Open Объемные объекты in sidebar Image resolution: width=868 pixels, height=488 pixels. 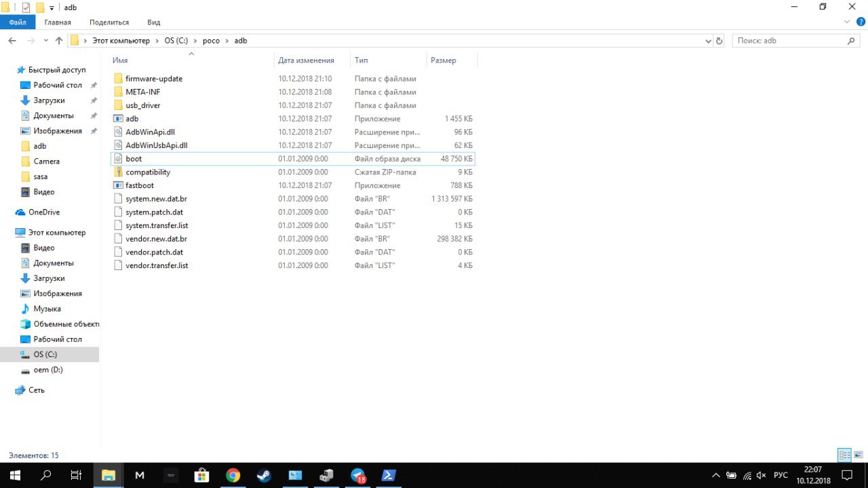coord(66,324)
